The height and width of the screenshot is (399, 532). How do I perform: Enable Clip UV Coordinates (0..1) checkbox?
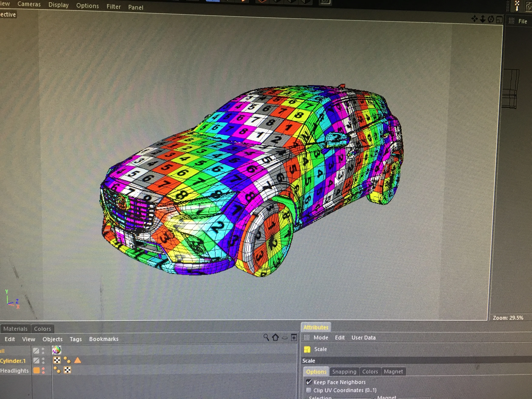click(x=309, y=390)
